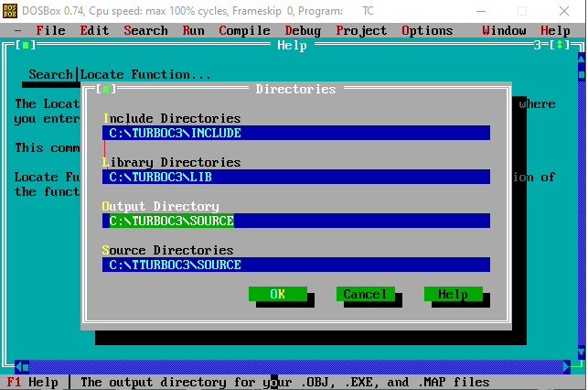Image resolution: width=588 pixels, height=390 pixels.
Task: Click the Source Directories label
Action: point(168,250)
